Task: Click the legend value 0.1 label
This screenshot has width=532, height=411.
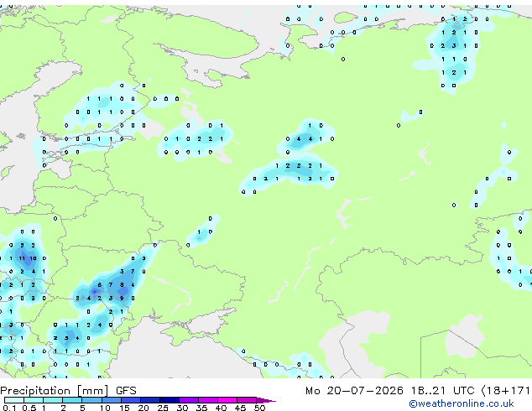Action: coord(9,408)
